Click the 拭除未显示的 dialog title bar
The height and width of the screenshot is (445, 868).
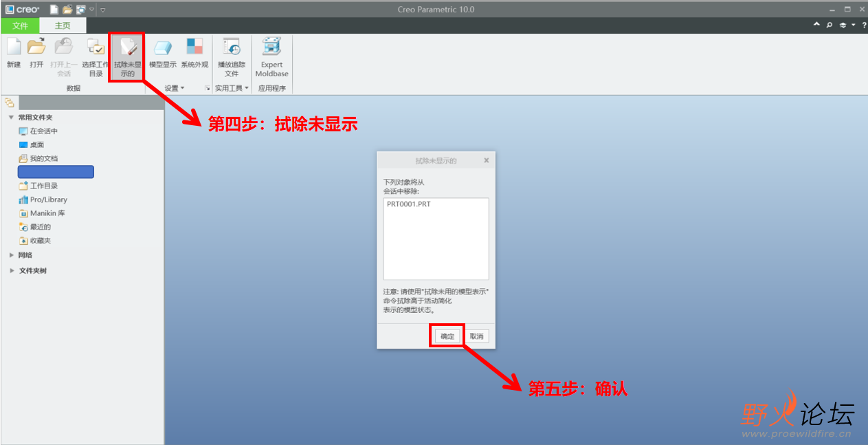436,160
